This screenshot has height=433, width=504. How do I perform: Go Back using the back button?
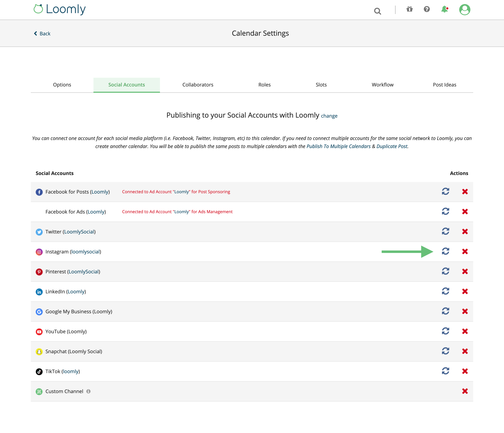pos(42,33)
